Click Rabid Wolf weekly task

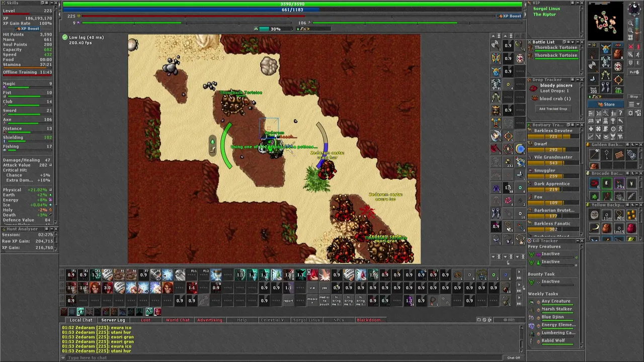coord(553,340)
